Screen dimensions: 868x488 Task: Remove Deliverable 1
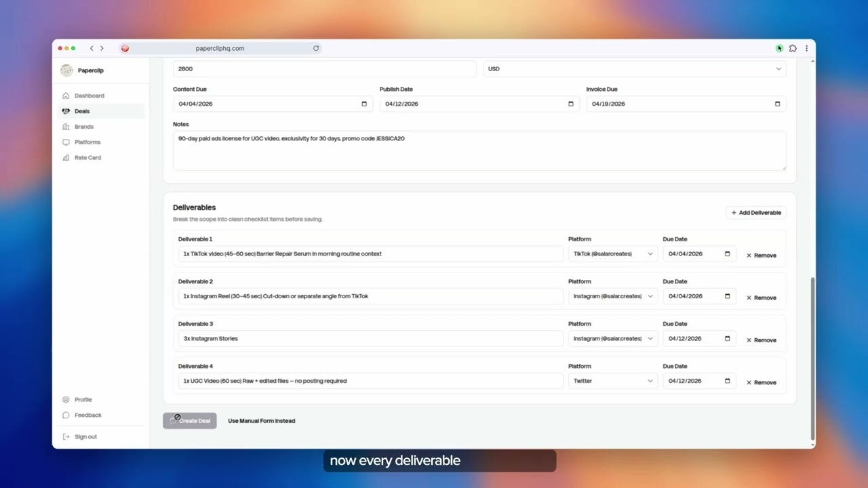pos(761,256)
